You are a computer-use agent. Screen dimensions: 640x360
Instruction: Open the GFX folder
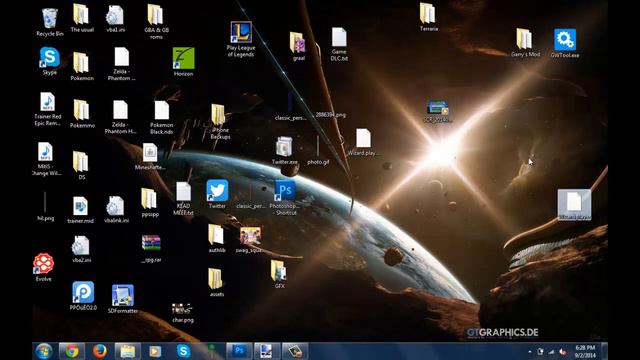tap(279, 274)
